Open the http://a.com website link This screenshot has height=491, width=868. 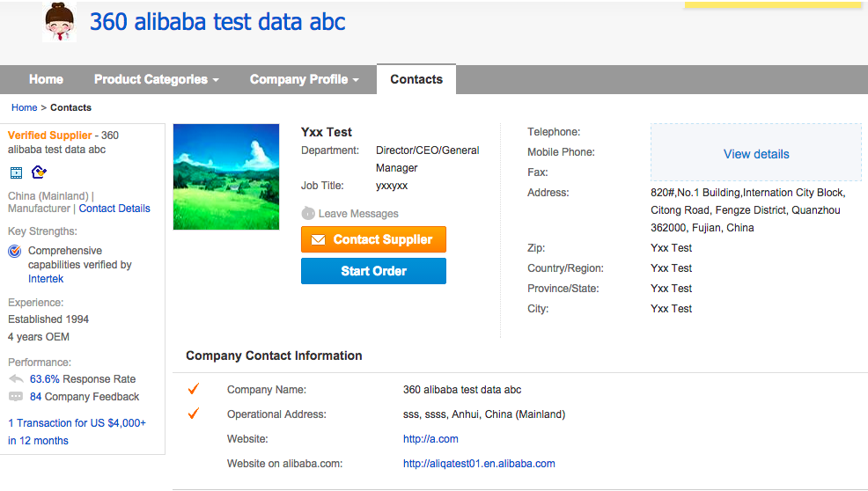coord(430,439)
